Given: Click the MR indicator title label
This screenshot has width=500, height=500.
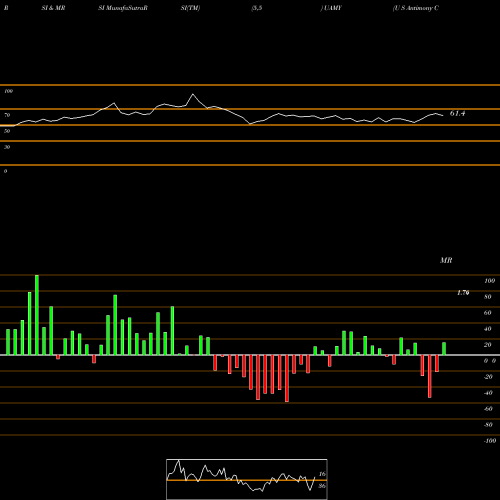Looking at the screenshot, I should pyautogui.click(x=446, y=260).
